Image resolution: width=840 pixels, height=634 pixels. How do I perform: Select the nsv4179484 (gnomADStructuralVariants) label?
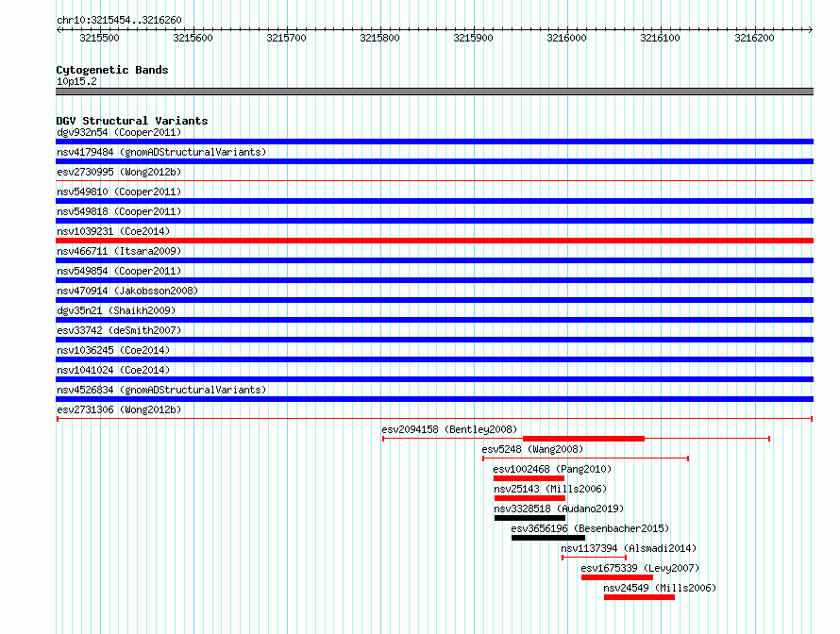tap(161, 152)
